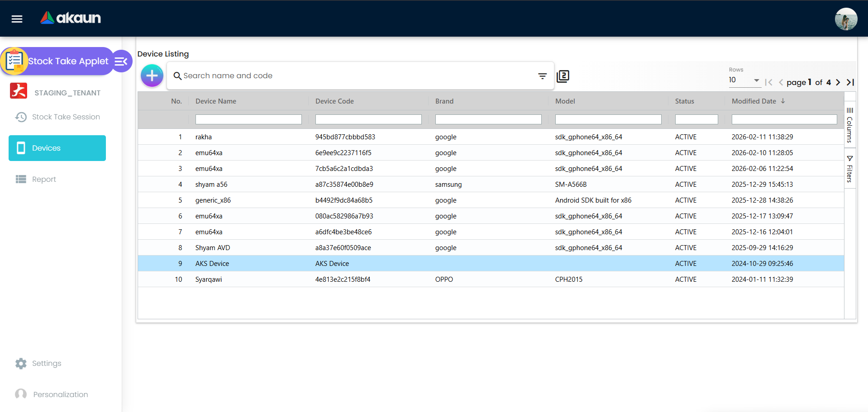Click the add new device plus button

152,76
